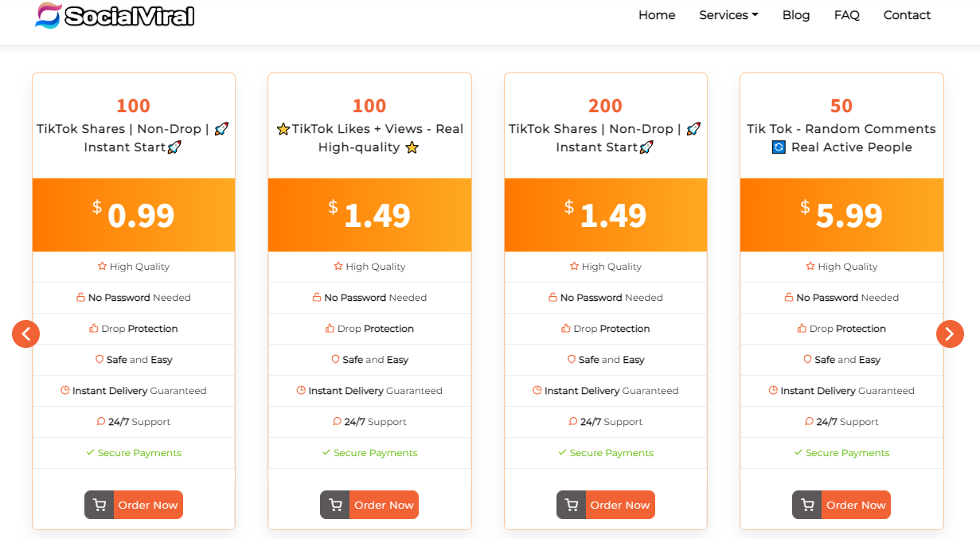Click shield Safe and Easy icon in 100 Shares card
Image resolution: width=980 pixels, height=539 pixels.
click(100, 360)
